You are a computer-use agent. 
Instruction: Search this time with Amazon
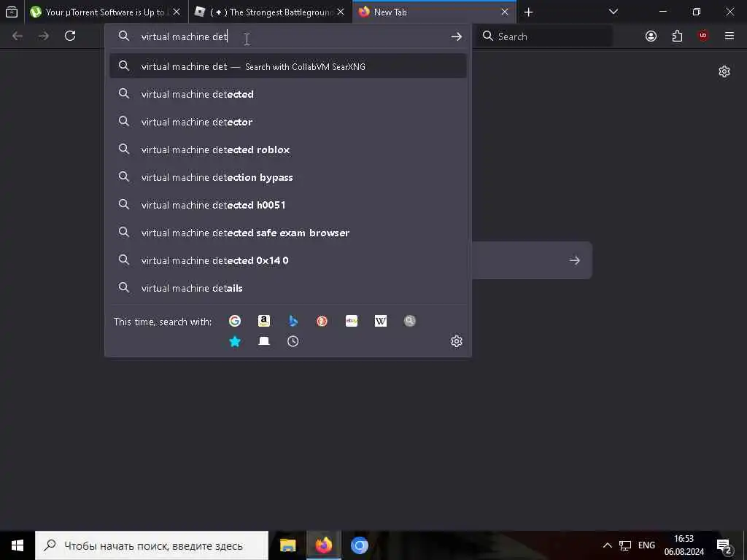264,321
